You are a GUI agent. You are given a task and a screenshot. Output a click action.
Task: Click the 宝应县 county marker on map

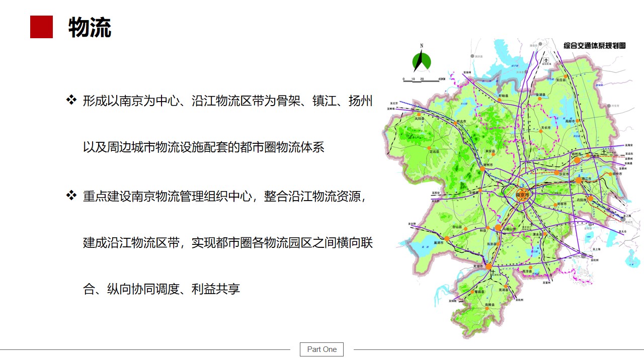[x=558, y=80]
